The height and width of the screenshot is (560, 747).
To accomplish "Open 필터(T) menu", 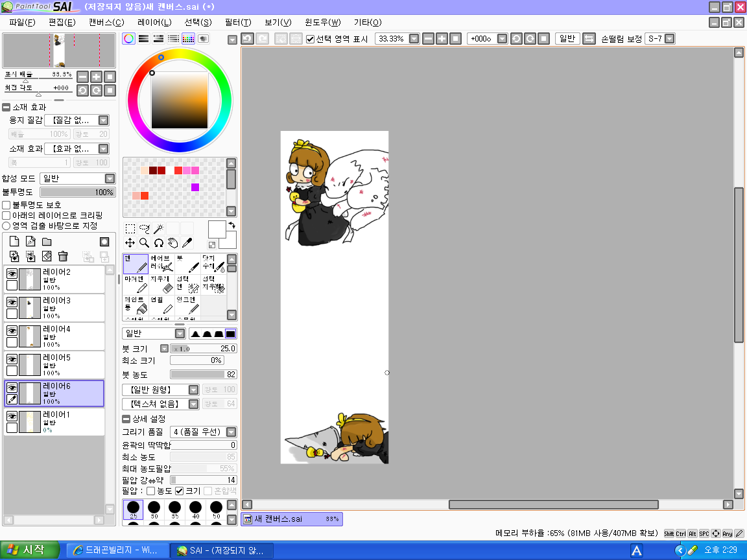I will [x=238, y=23].
